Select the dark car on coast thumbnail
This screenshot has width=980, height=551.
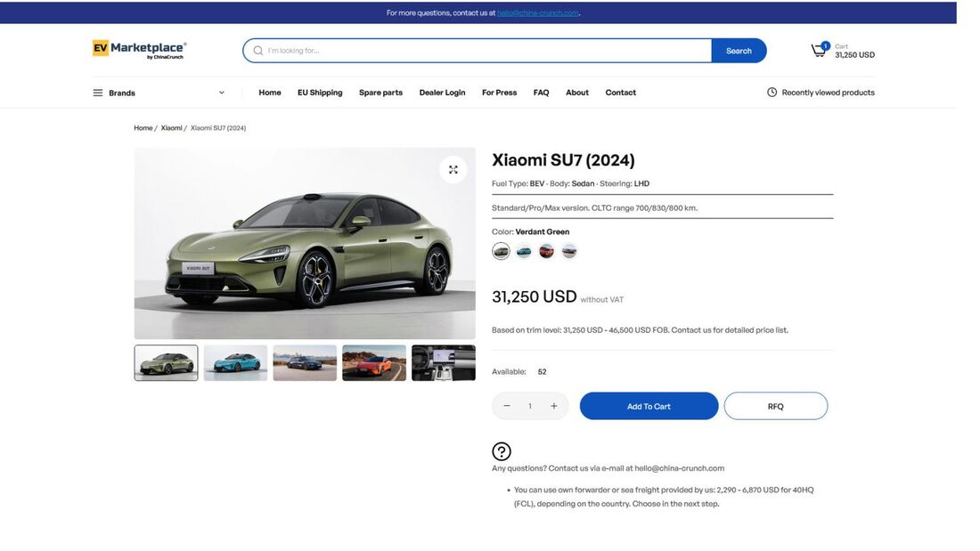click(305, 363)
